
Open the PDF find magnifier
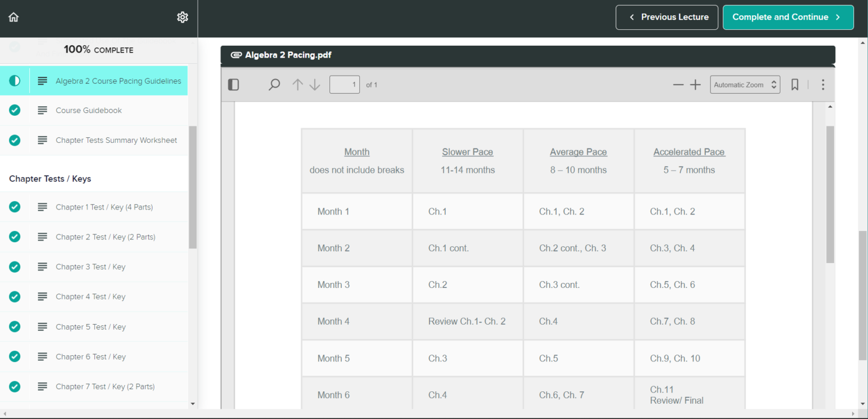(x=274, y=85)
